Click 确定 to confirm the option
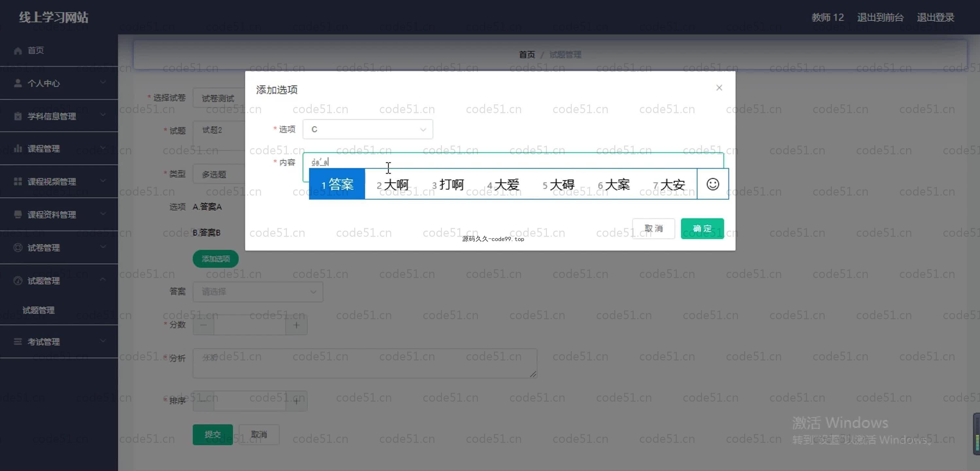 click(x=702, y=228)
